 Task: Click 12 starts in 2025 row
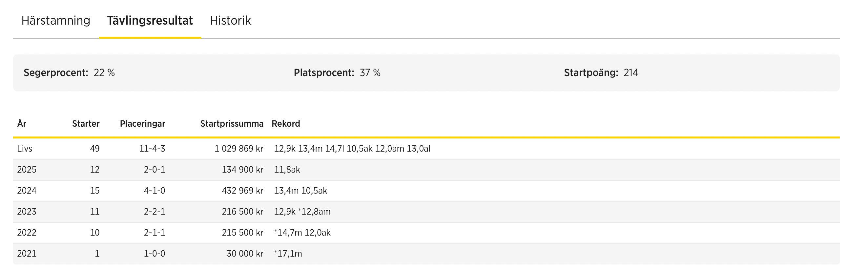coord(95,170)
